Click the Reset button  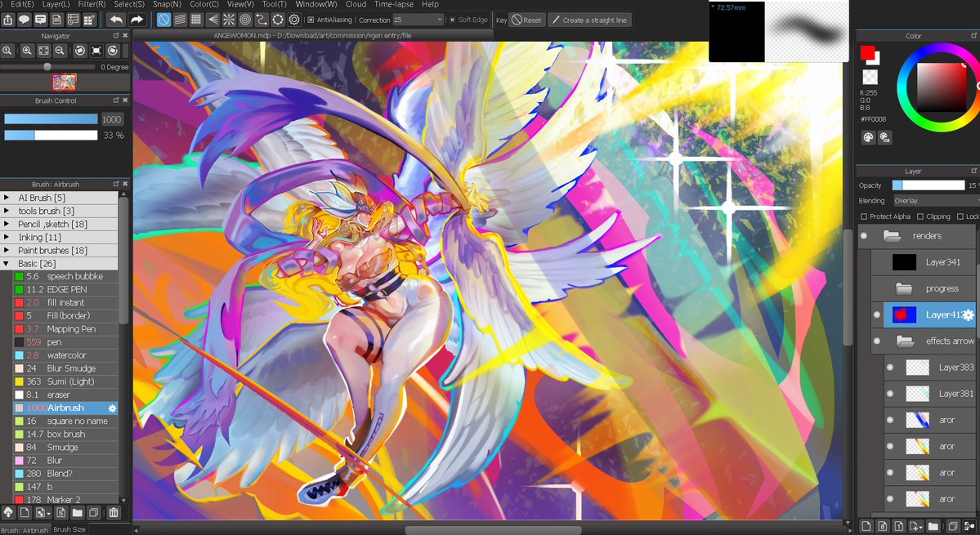coord(526,20)
